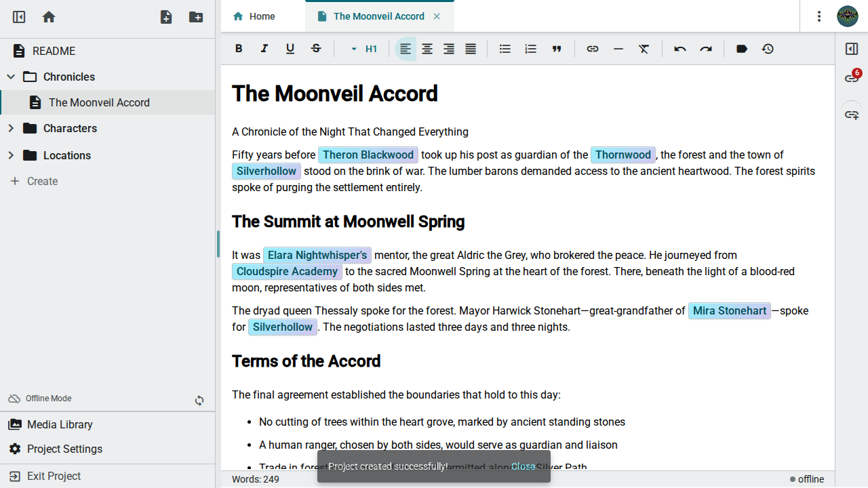Insert a horizontal rule line
This screenshot has height=488, width=868.
(618, 49)
